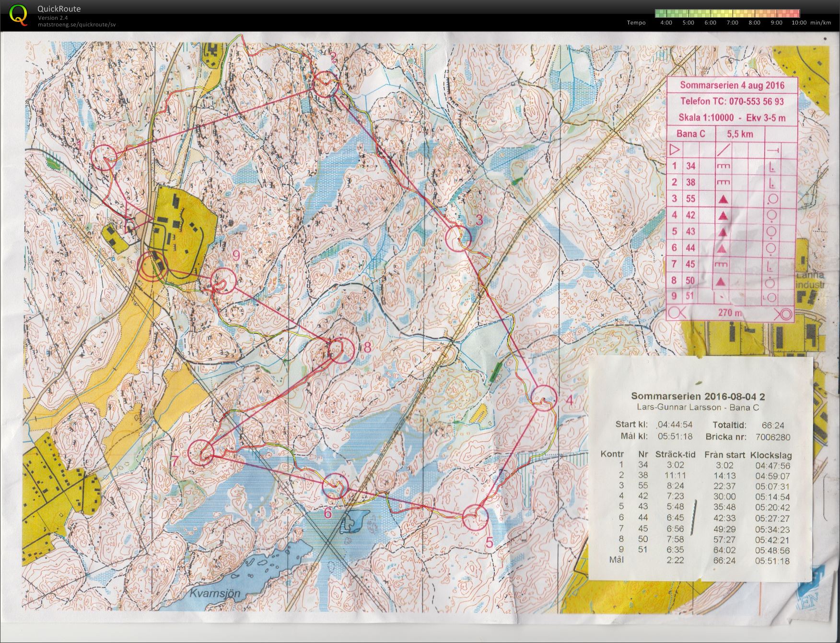Click the Tempo color scale bar
The width and height of the screenshot is (840, 643).
(x=727, y=13)
